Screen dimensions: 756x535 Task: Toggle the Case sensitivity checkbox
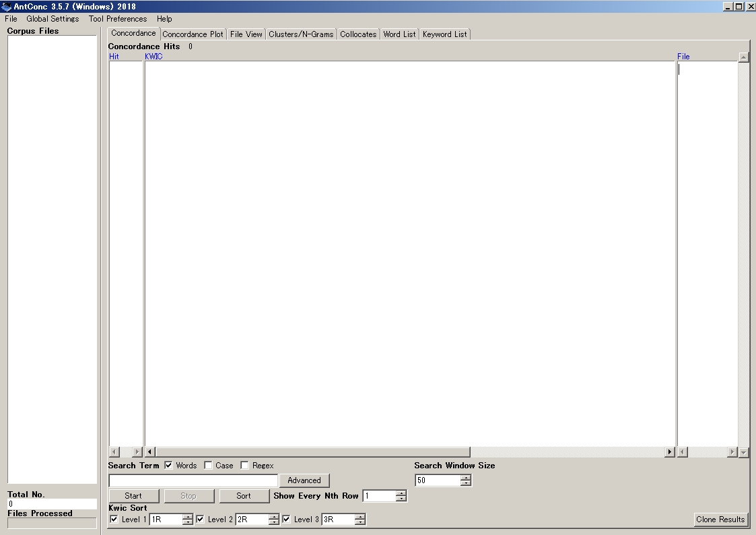coord(208,465)
